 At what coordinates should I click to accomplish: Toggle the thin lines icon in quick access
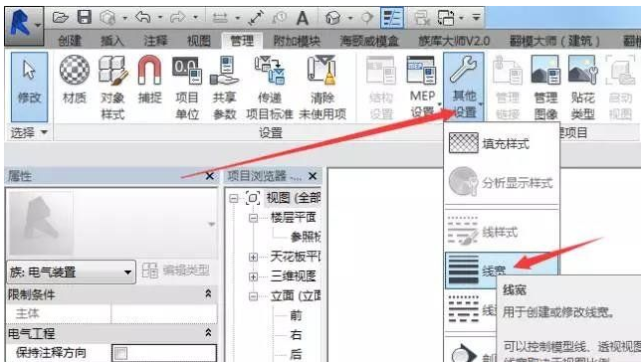(x=392, y=18)
